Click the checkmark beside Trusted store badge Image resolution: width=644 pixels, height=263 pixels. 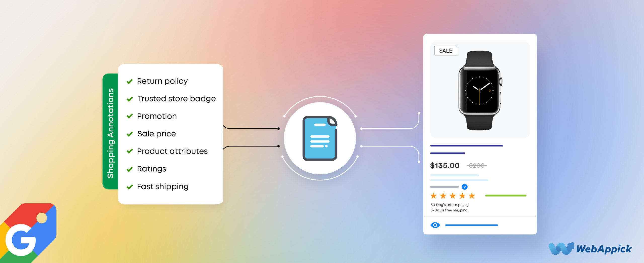coord(130,99)
